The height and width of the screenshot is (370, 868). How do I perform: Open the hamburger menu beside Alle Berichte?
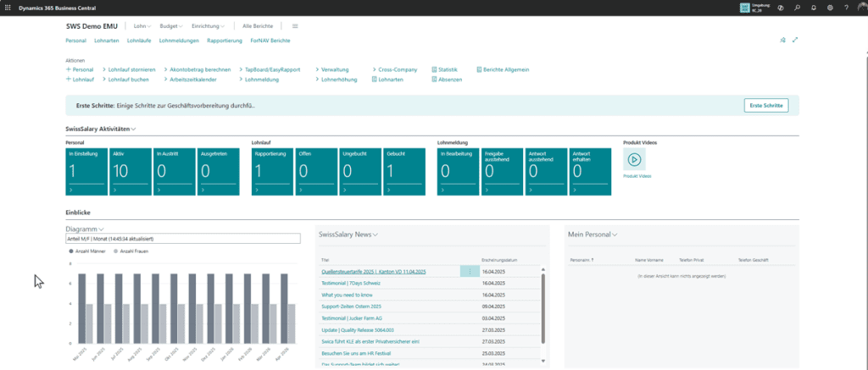pos(295,26)
